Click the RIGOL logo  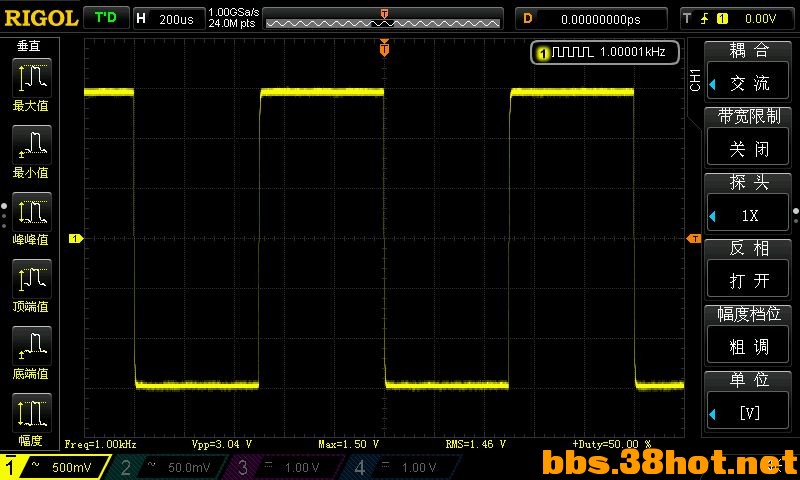pos(41,18)
